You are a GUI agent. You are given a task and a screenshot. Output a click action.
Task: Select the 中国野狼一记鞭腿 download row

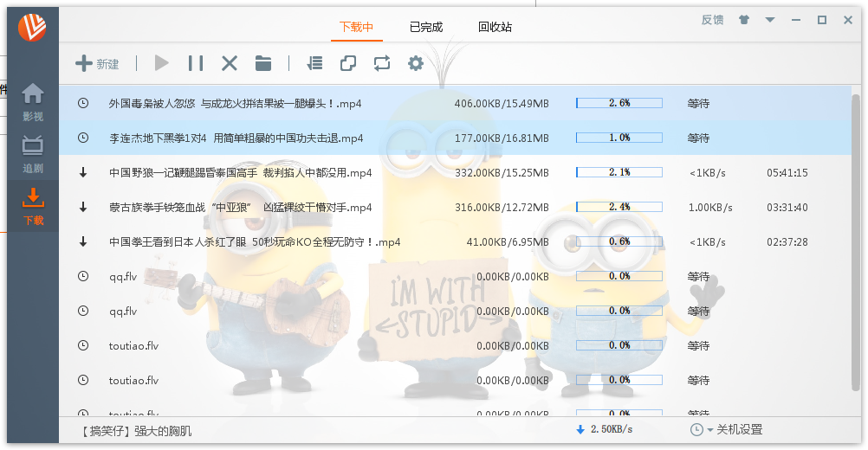[x=455, y=172]
